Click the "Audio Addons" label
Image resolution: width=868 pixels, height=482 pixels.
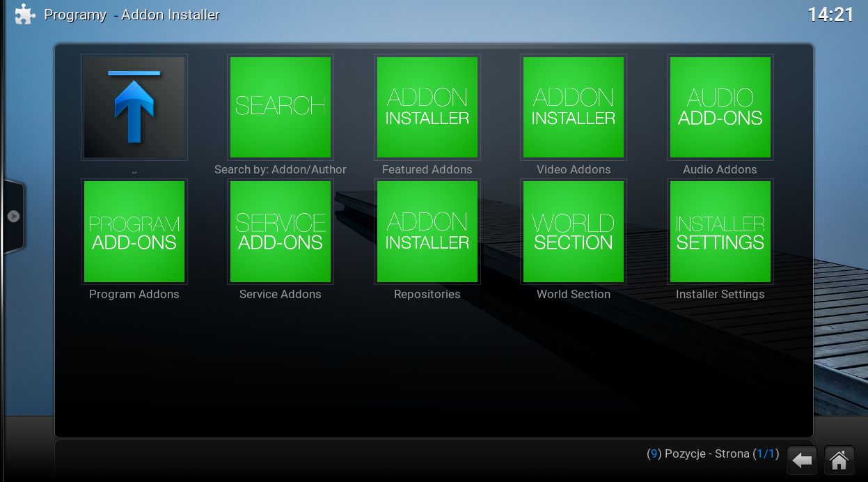coord(720,169)
